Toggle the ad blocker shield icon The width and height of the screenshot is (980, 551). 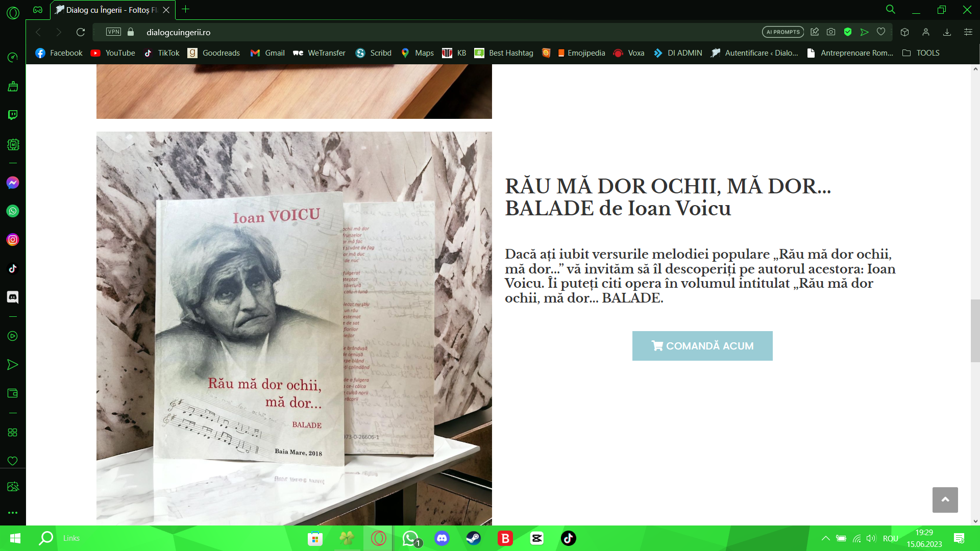[x=848, y=32]
